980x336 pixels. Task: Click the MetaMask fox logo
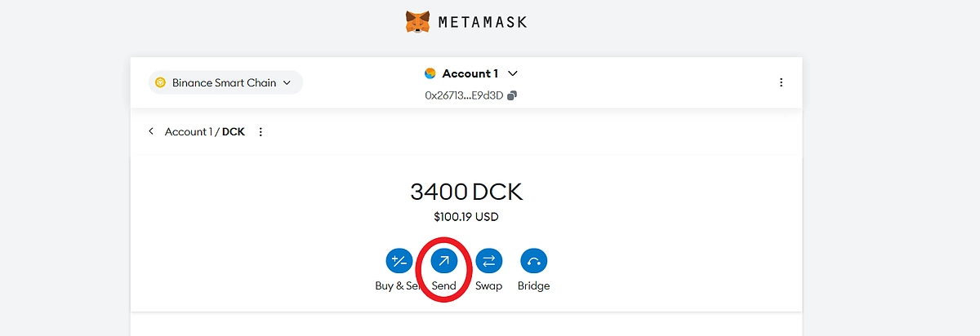click(417, 21)
